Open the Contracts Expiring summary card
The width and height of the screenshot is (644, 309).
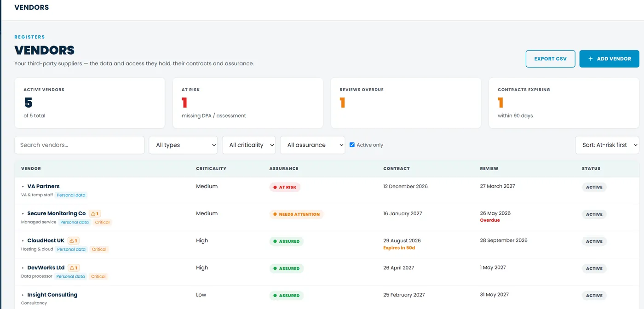click(x=564, y=103)
